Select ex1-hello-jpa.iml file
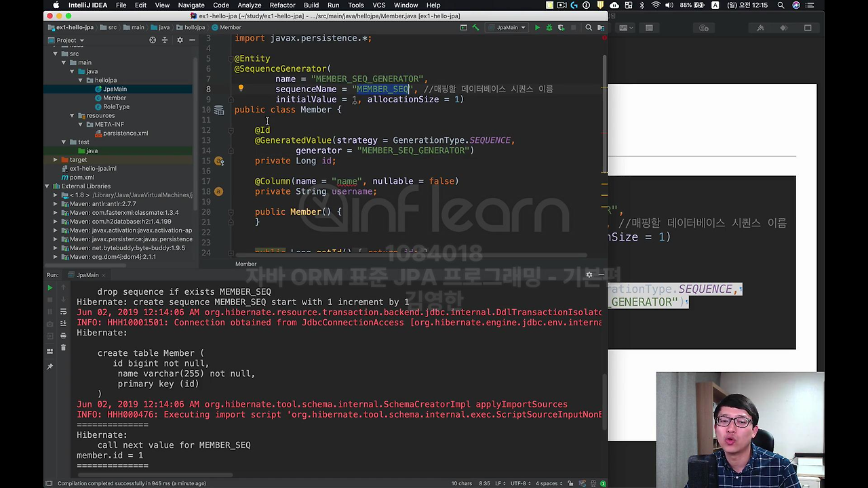Image resolution: width=868 pixels, height=488 pixels. click(x=93, y=168)
